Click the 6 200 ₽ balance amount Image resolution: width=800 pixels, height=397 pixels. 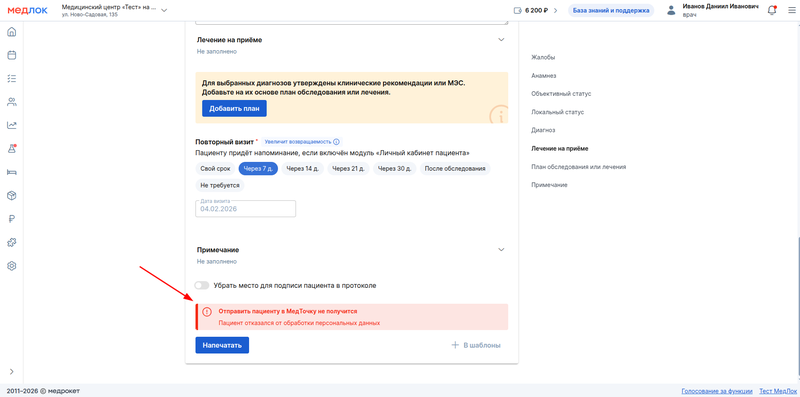[x=536, y=10]
